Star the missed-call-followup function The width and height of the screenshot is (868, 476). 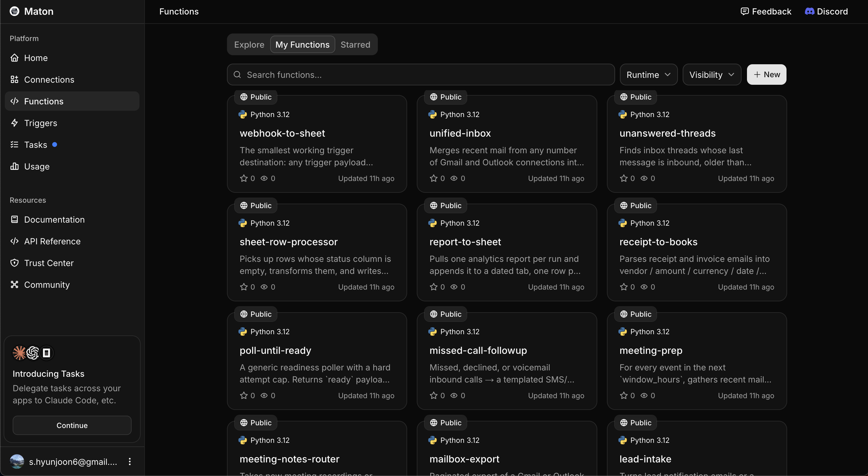click(433, 395)
